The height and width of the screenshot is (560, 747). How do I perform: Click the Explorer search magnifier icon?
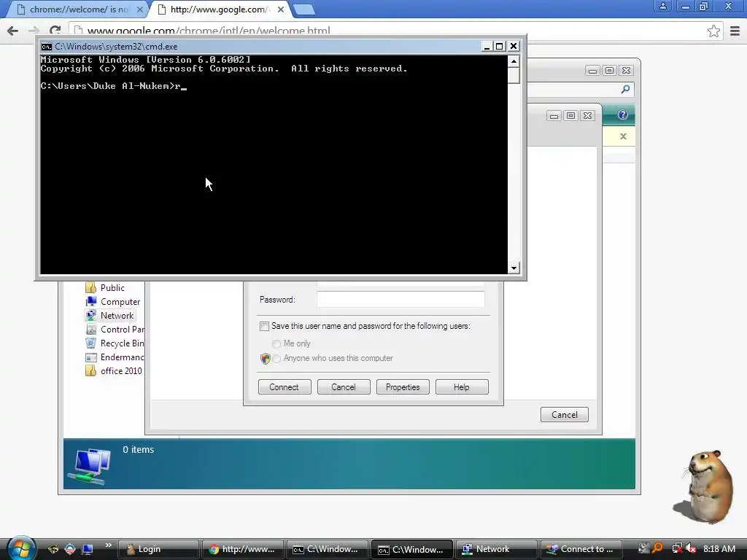click(625, 89)
